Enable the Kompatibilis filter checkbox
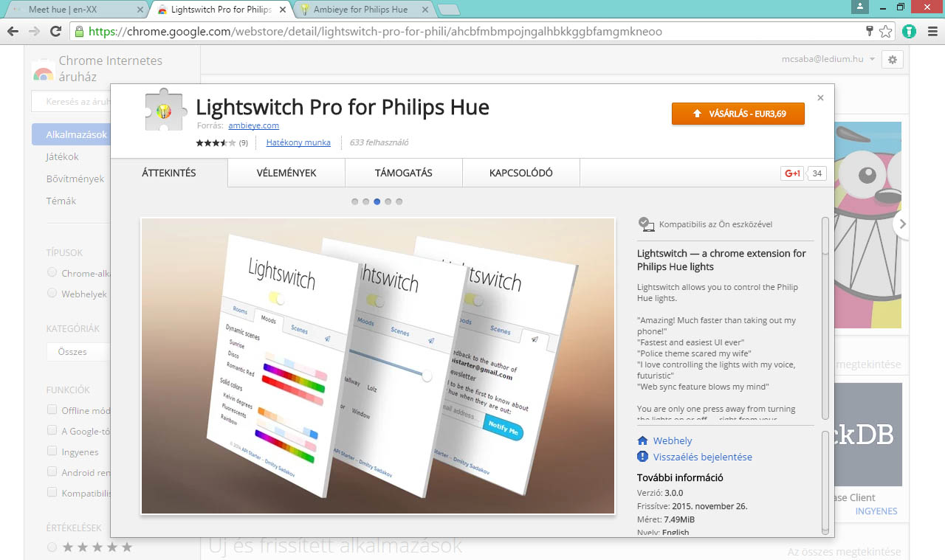The image size is (945, 560). tap(52, 493)
